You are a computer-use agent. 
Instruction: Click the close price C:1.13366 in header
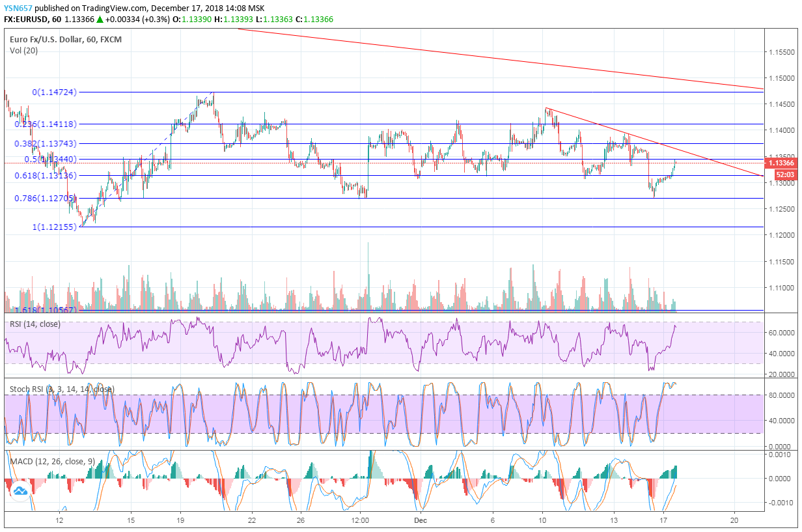(x=314, y=20)
